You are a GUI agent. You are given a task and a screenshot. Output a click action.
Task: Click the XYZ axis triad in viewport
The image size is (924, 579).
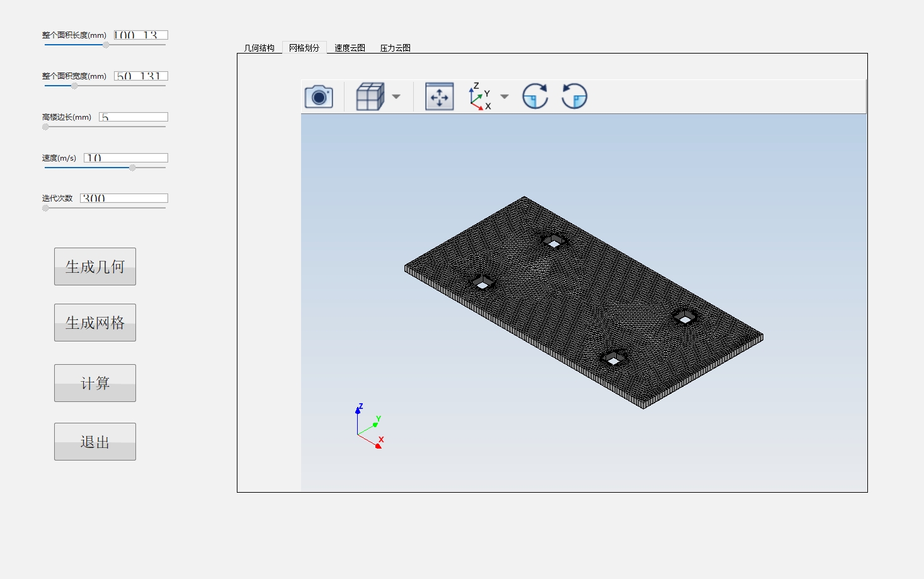click(369, 427)
